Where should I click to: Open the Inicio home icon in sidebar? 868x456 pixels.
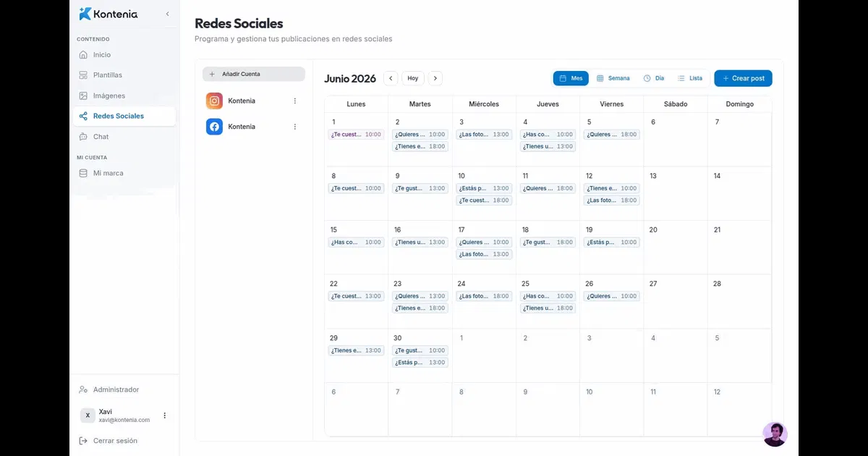point(83,55)
